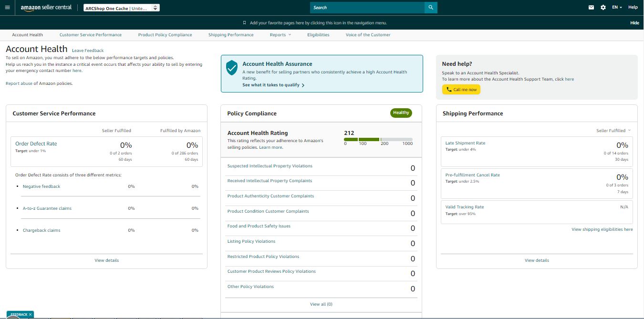Open Product Condition Customer Complaints
This screenshot has width=644, height=319.
click(x=268, y=211)
